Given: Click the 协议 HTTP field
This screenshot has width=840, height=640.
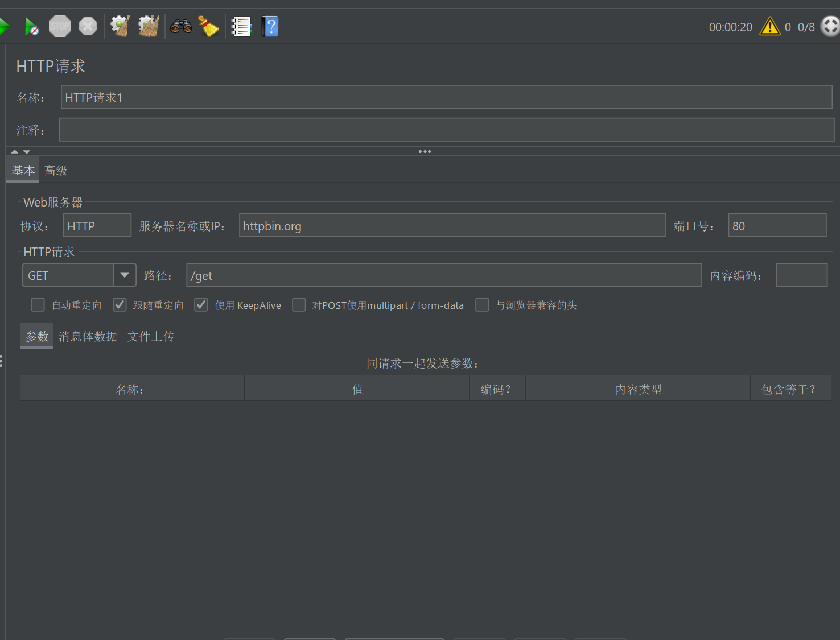Looking at the screenshot, I should pos(97,225).
